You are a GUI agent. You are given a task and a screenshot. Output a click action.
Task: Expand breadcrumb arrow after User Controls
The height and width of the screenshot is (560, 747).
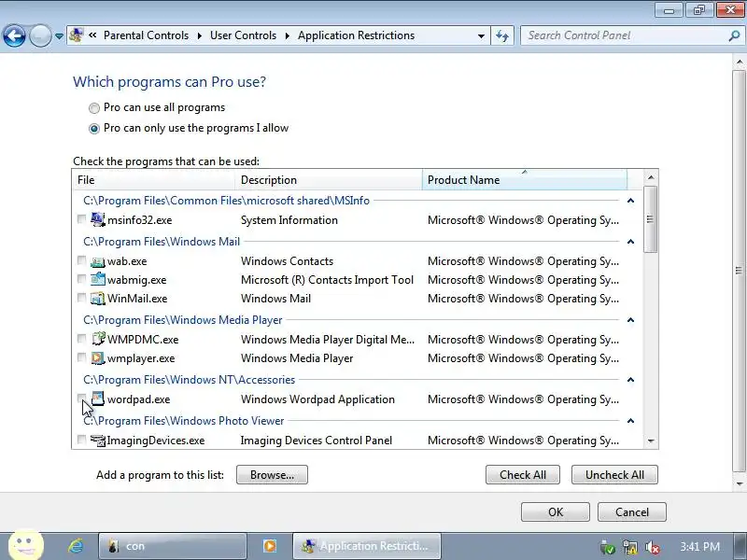288,35
